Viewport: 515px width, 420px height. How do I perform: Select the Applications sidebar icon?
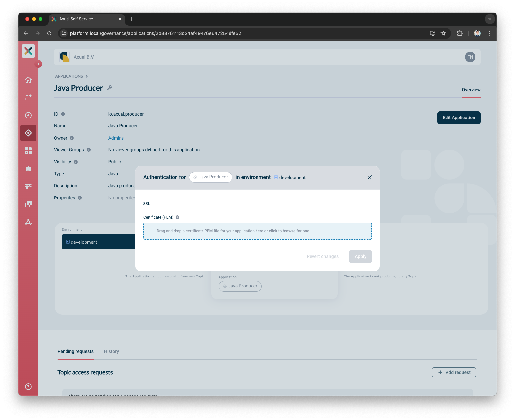[28, 133]
